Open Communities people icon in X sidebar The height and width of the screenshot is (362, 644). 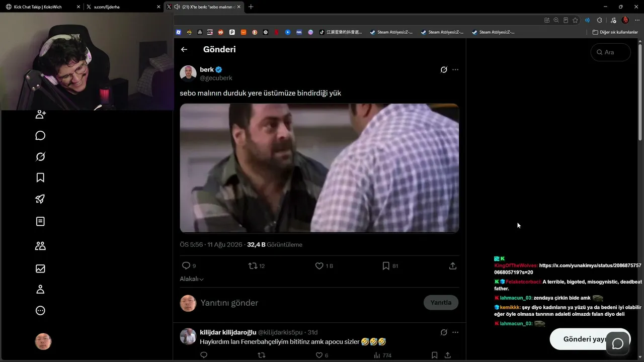[41, 246]
